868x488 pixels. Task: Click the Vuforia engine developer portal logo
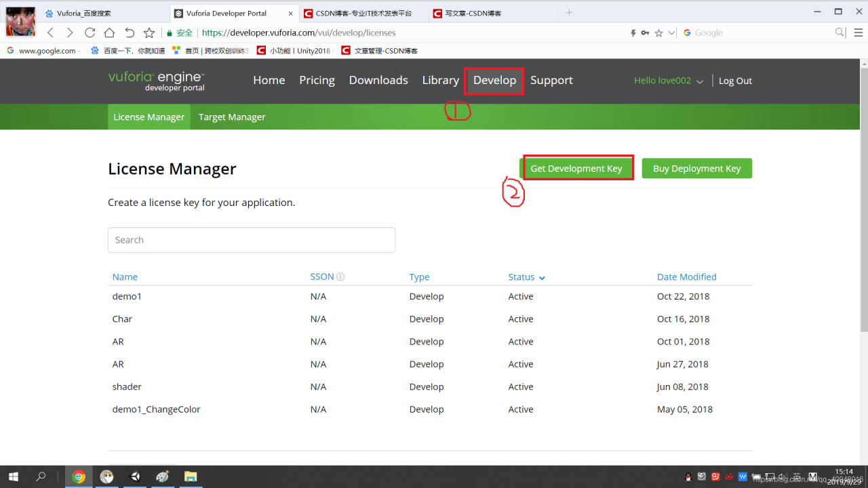(x=157, y=81)
